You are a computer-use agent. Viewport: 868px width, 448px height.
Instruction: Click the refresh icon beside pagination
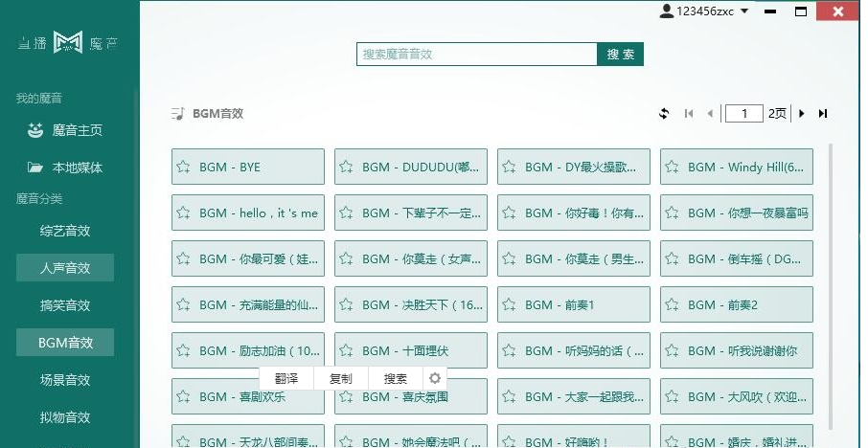pos(664,114)
